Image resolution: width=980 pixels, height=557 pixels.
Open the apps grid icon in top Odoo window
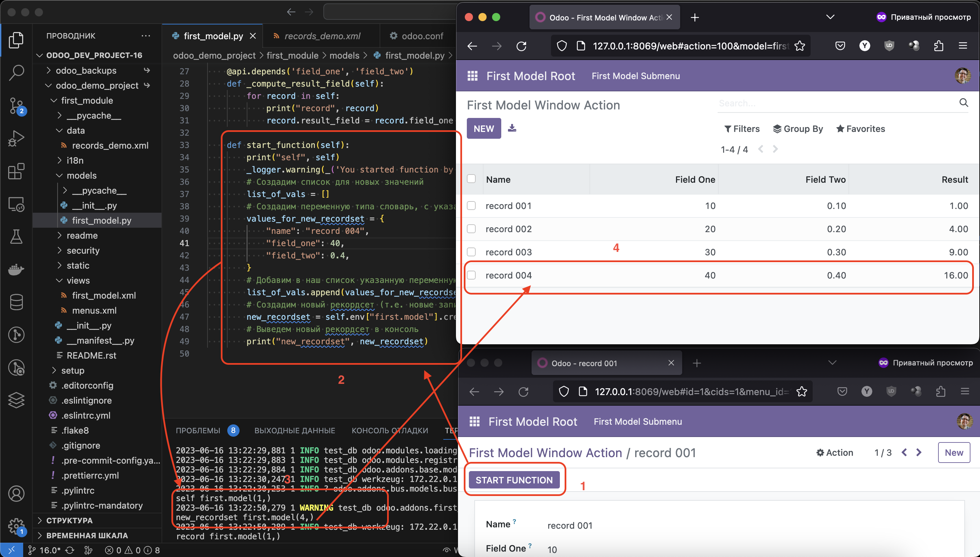[473, 76]
